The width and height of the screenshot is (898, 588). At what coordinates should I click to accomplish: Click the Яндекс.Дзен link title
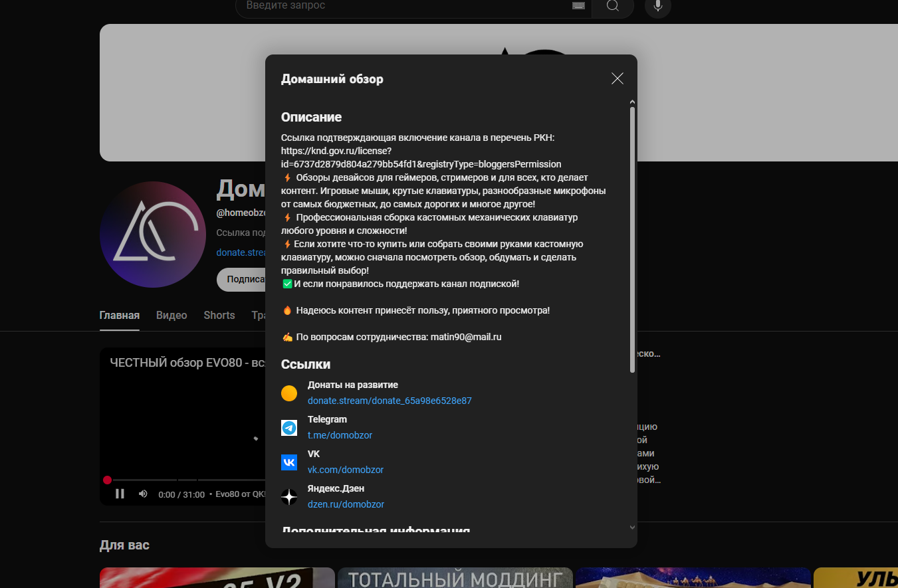(336, 488)
